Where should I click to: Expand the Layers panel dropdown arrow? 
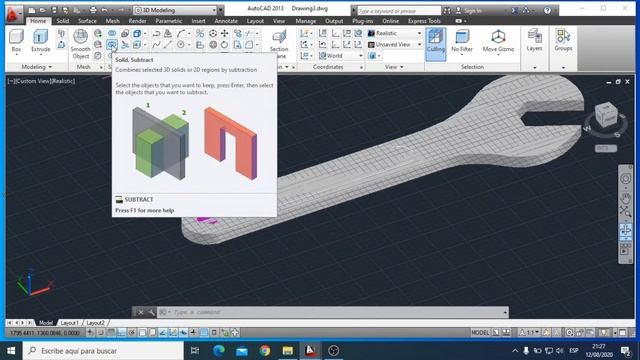click(x=535, y=67)
